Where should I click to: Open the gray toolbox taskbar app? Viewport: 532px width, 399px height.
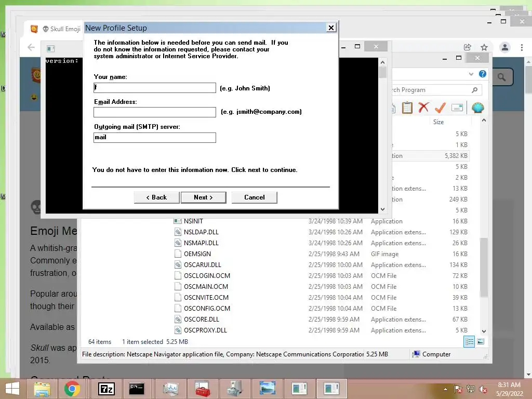[235, 389]
